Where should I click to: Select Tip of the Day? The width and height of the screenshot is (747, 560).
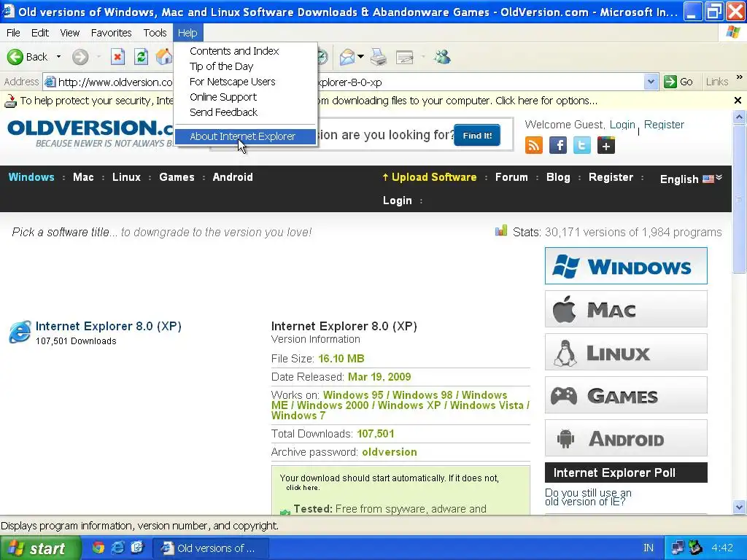[x=245, y=66]
